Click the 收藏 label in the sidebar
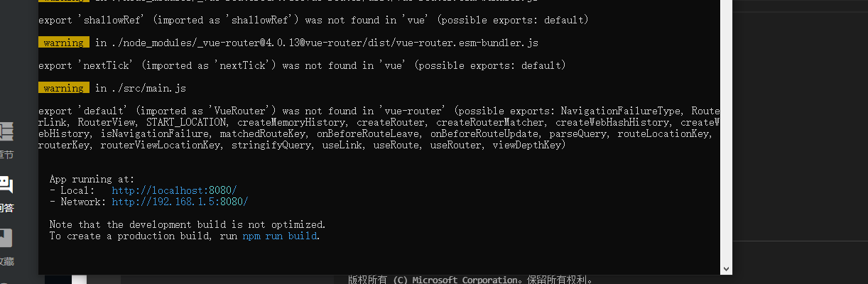This screenshot has height=284, width=868. [x=6, y=261]
